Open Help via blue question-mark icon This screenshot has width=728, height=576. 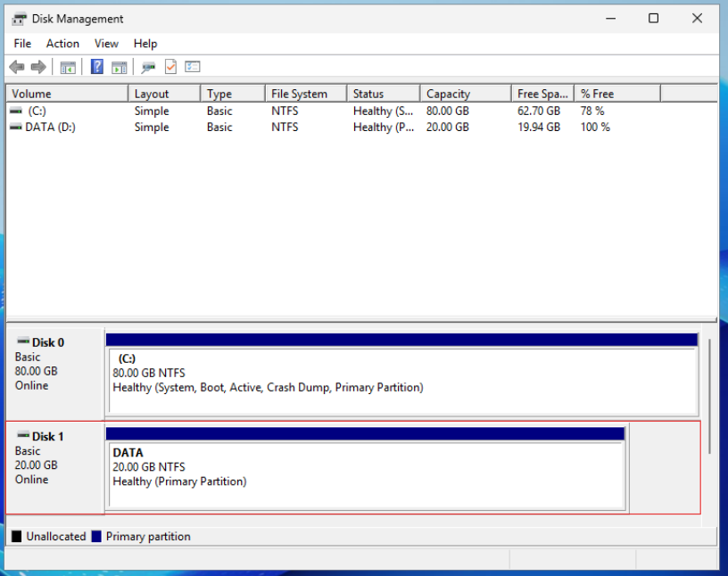coord(96,66)
